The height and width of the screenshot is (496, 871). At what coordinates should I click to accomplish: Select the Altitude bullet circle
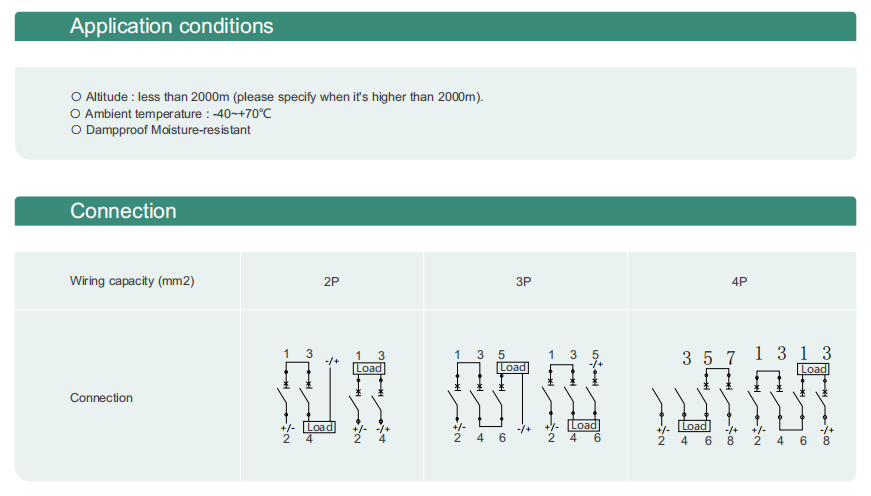click(76, 97)
